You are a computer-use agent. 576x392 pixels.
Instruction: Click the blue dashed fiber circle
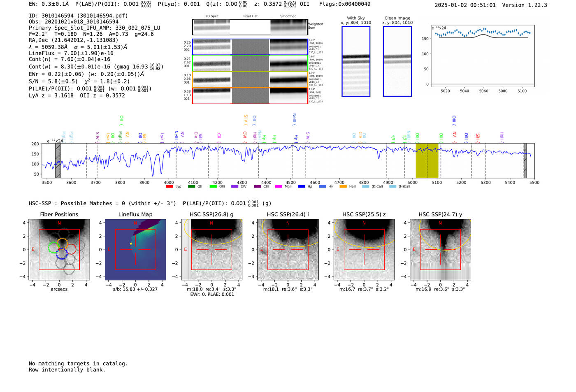(x=62, y=254)
